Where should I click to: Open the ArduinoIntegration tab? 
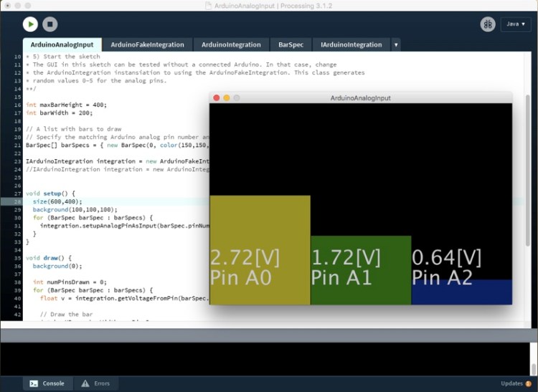231,44
